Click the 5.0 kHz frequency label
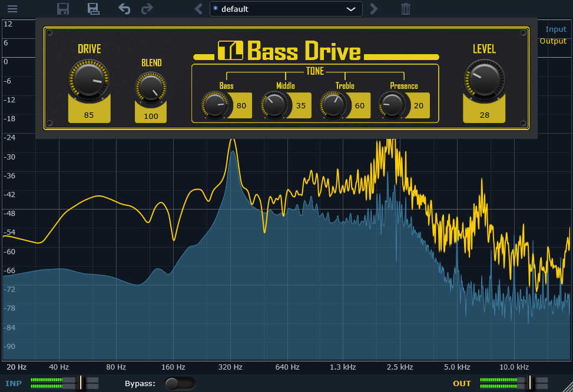This screenshot has height=392, width=573. (x=457, y=367)
